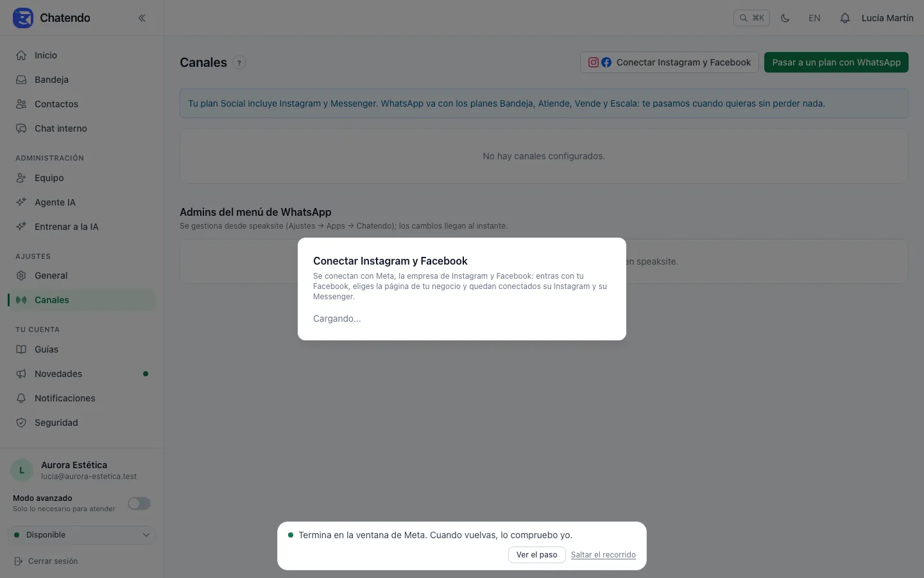Click the sparkle icon next to Agente IA

pos(21,202)
